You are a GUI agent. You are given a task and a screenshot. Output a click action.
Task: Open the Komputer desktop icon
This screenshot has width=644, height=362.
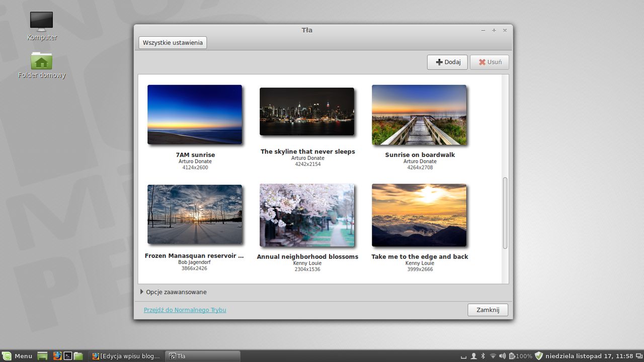(41, 26)
